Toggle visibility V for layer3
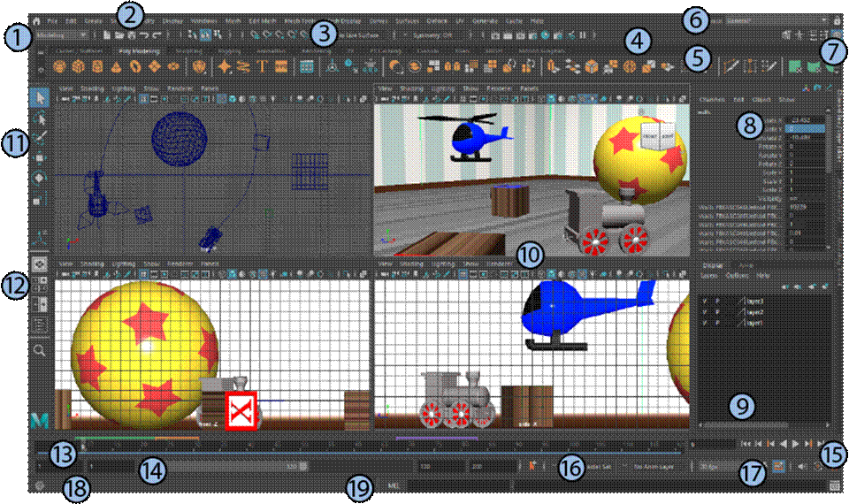 [704, 302]
